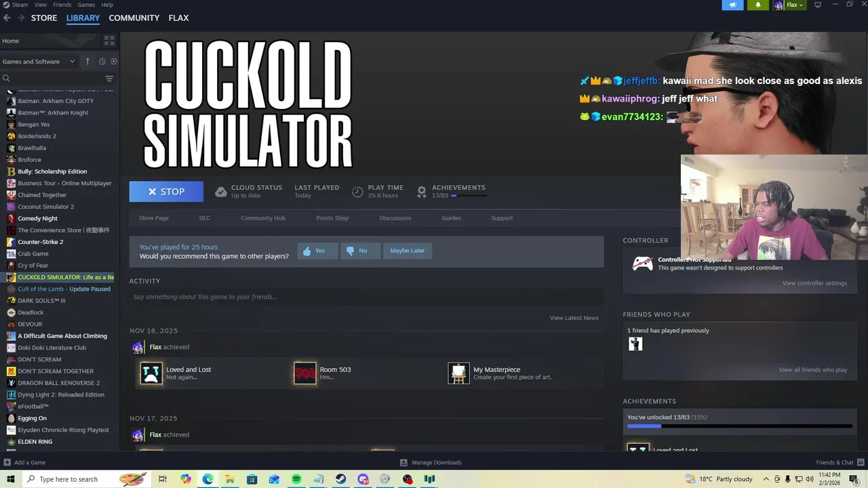
Task: Toggle sort by recent clock icon
Action: pos(102,61)
